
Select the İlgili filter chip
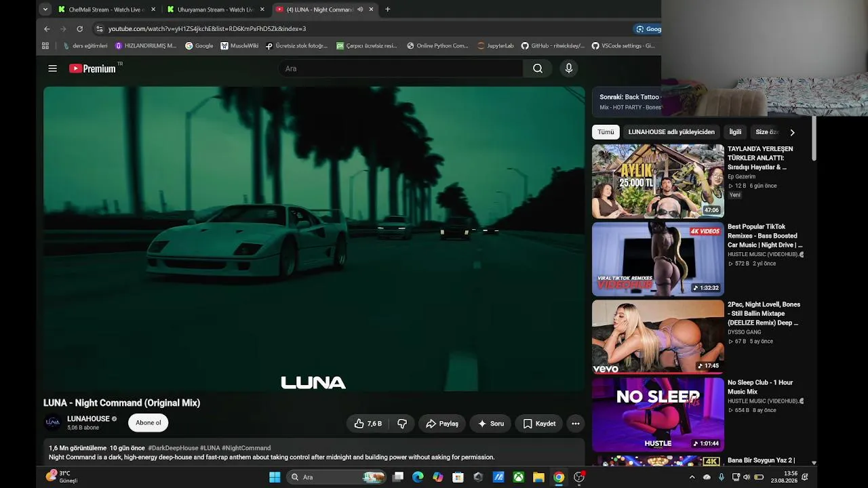[x=735, y=132]
